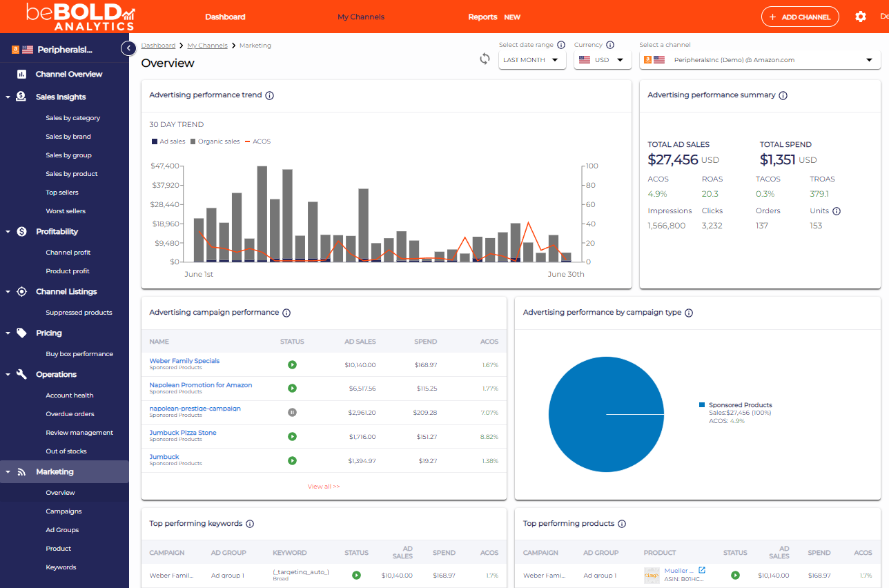Click the blue Sponsored Products pie chart
Screen dimensions: 889x588
[607, 414]
